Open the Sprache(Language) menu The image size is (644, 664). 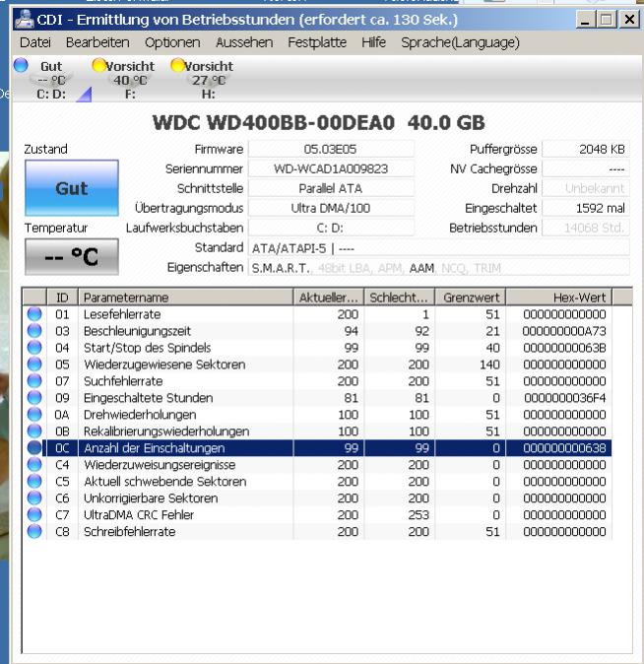pyautogui.click(x=460, y=42)
